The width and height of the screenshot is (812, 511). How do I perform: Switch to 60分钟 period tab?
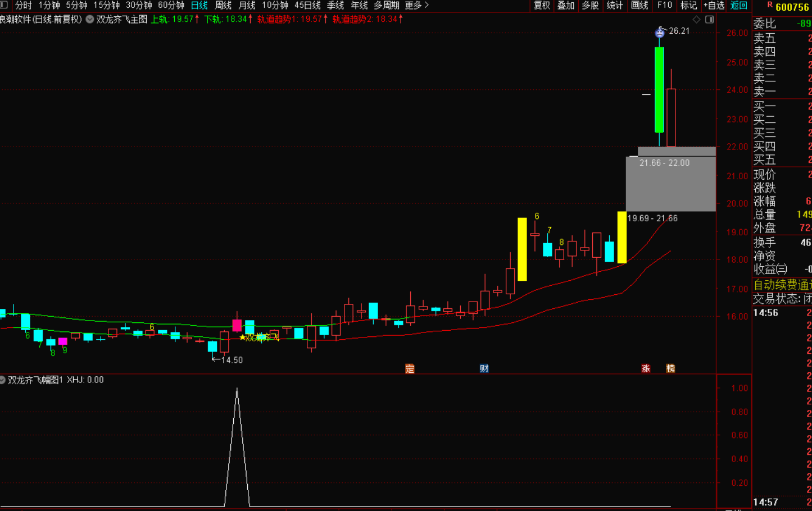(x=171, y=6)
